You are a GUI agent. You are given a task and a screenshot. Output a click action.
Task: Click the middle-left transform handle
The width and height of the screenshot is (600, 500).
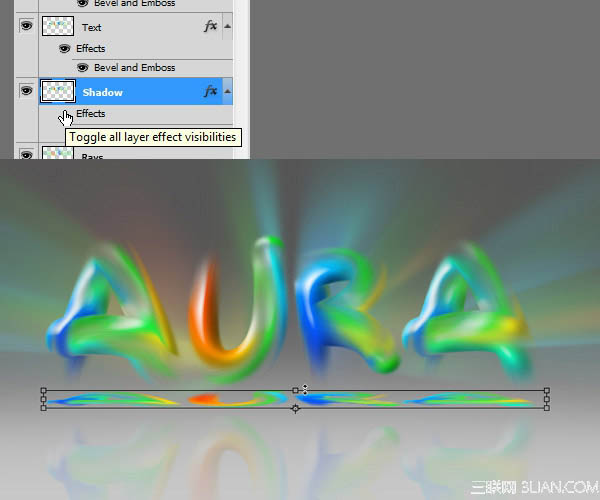pyautogui.click(x=43, y=399)
